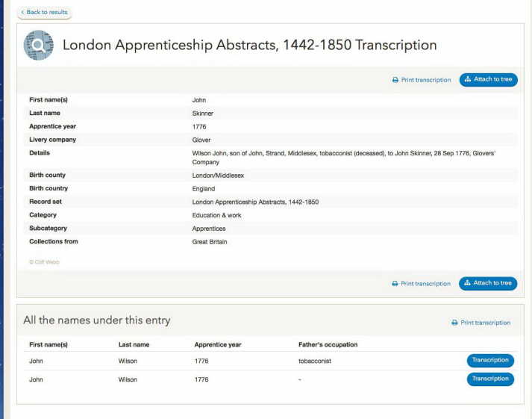The height and width of the screenshot is (419, 532).
Task: Click the Cliff Webb copyright text
Action: coord(45,262)
